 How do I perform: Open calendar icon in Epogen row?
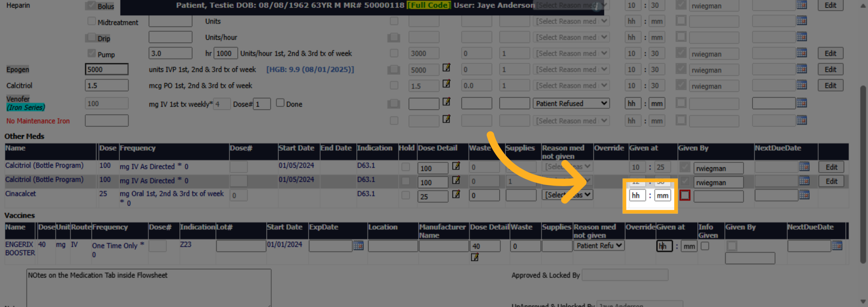click(x=801, y=69)
